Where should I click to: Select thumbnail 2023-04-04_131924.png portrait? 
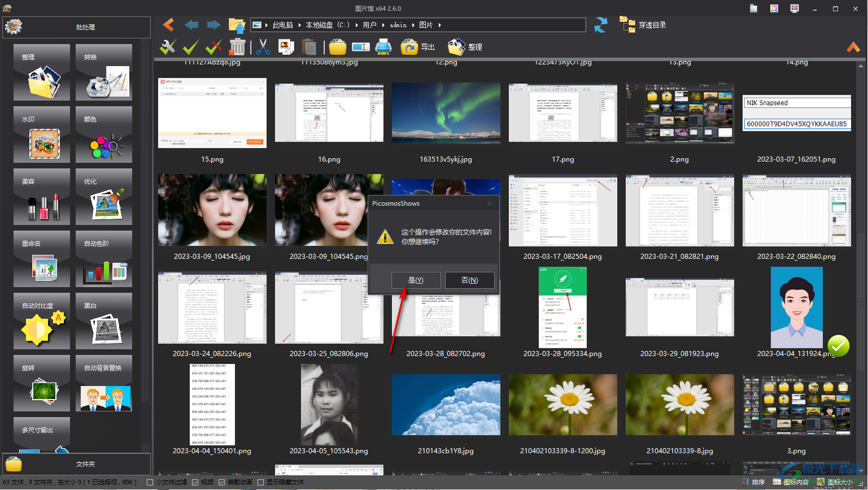click(x=796, y=307)
